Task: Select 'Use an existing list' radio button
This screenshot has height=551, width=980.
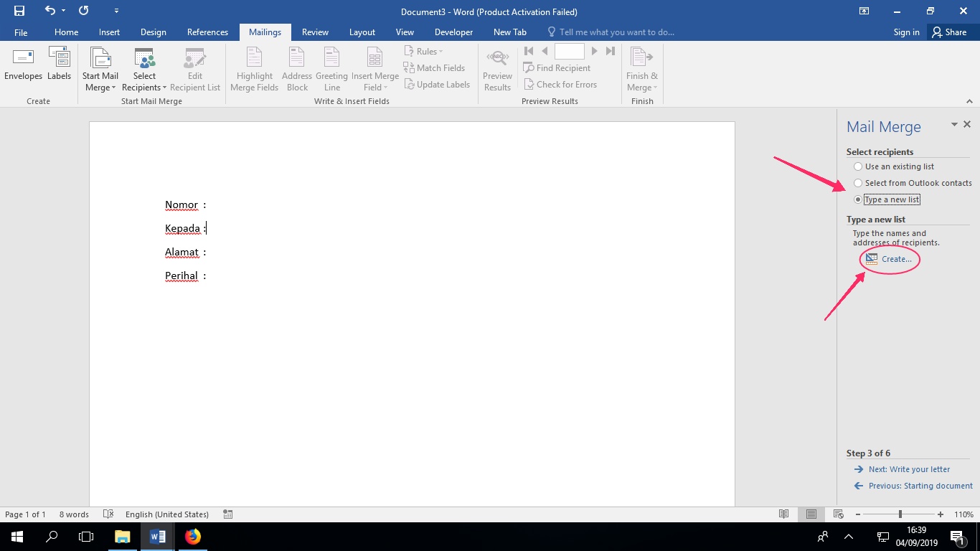Action: click(858, 166)
